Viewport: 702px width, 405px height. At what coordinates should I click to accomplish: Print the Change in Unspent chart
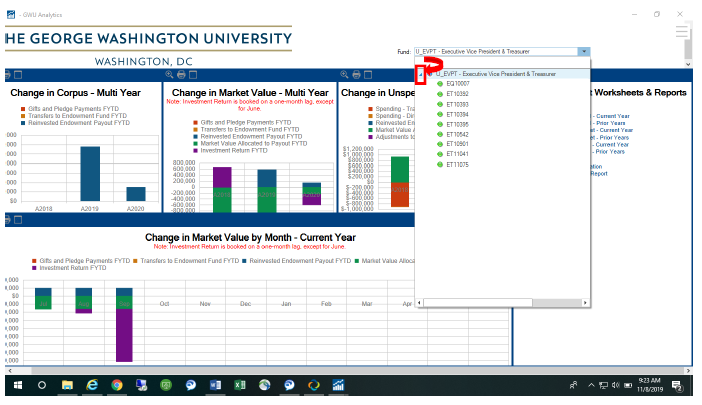(356, 75)
